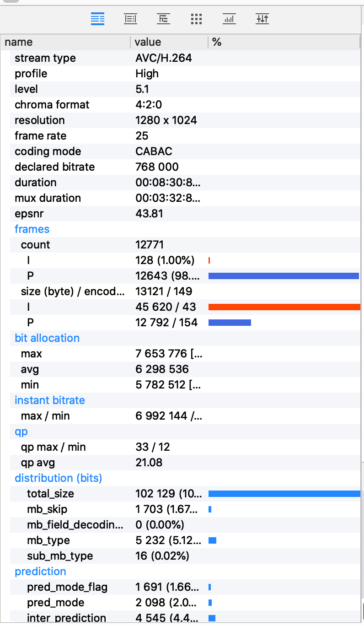The width and height of the screenshot is (364, 626).
Task: Show the bar chart view icon
Action: pyautogui.click(x=229, y=19)
